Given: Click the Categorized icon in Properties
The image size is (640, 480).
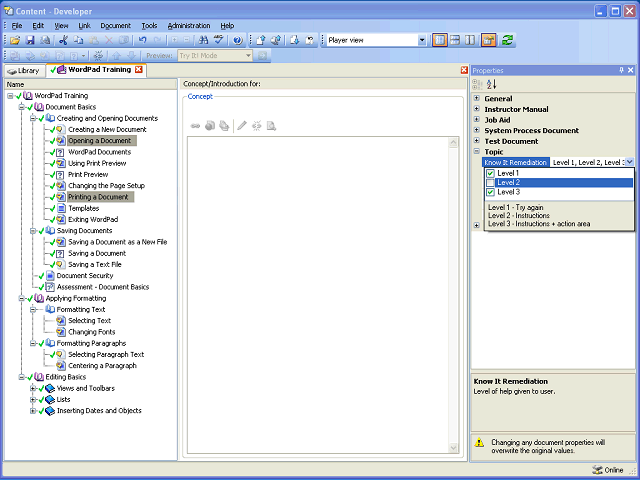Looking at the screenshot, I should (x=477, y=84).
